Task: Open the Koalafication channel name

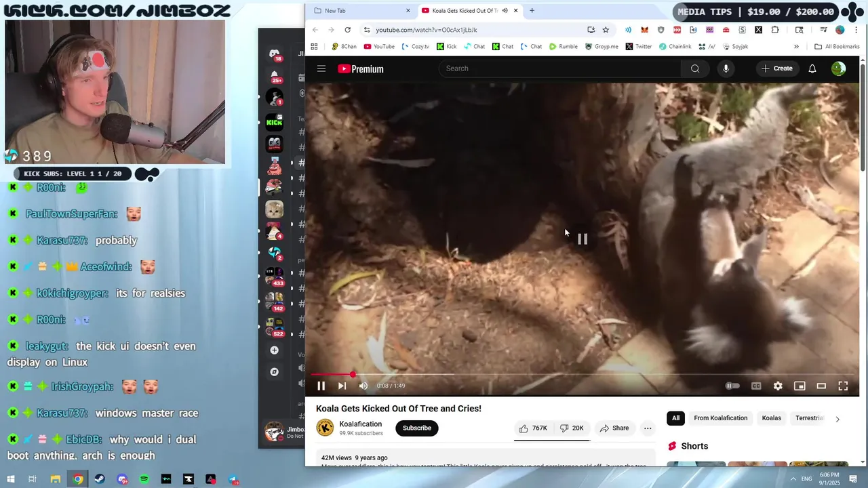Action: 360,424
